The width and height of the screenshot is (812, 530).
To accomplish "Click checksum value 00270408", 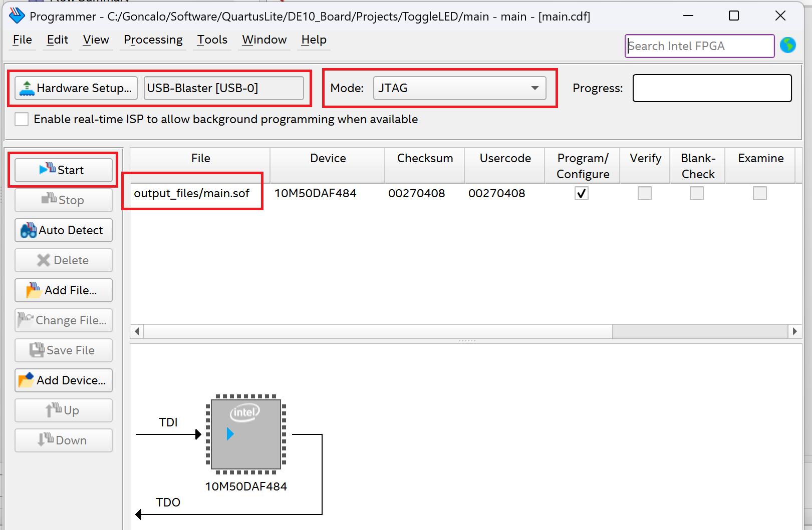I will click(417, 193).
